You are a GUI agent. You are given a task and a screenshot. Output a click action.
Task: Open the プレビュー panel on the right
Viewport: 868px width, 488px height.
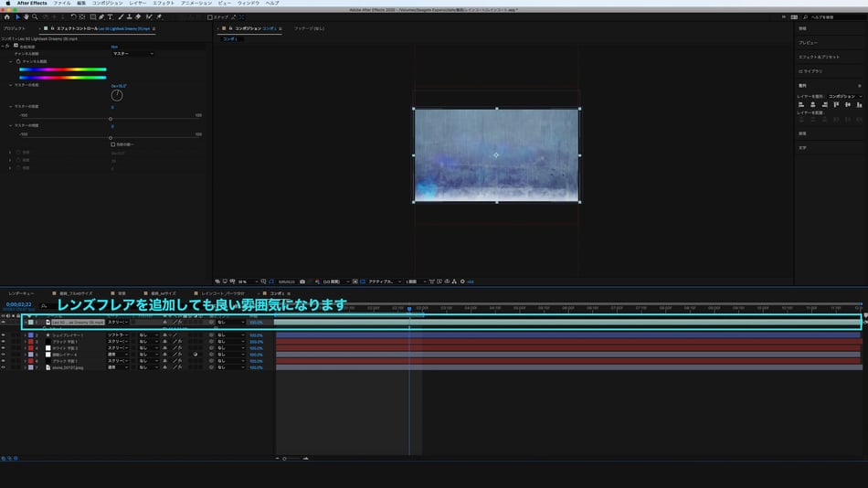coord(808,42)
